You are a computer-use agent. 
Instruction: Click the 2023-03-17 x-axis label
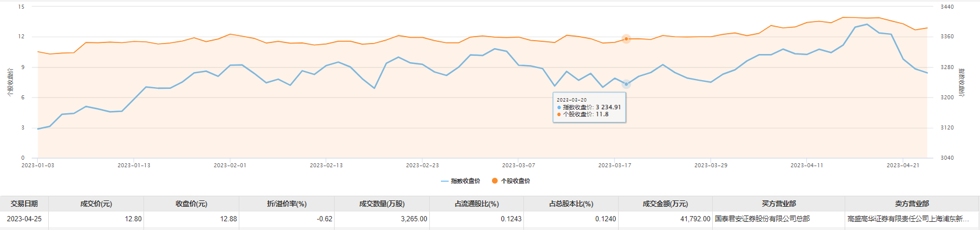click(615, 166)
